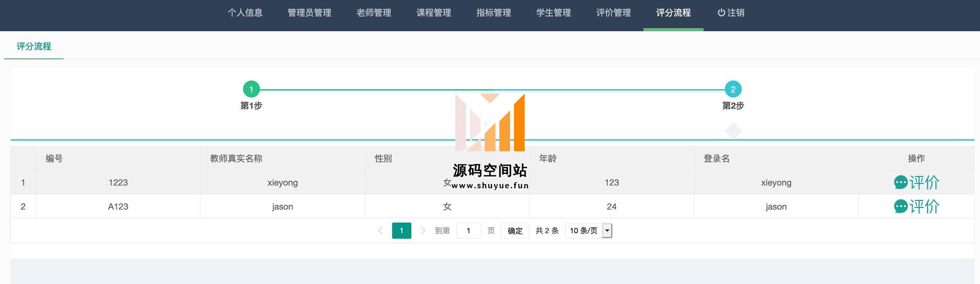Image resolution: width=980 pixels, height=284 pixels.
Task: Click row number 1 cell
Action: 23,182
